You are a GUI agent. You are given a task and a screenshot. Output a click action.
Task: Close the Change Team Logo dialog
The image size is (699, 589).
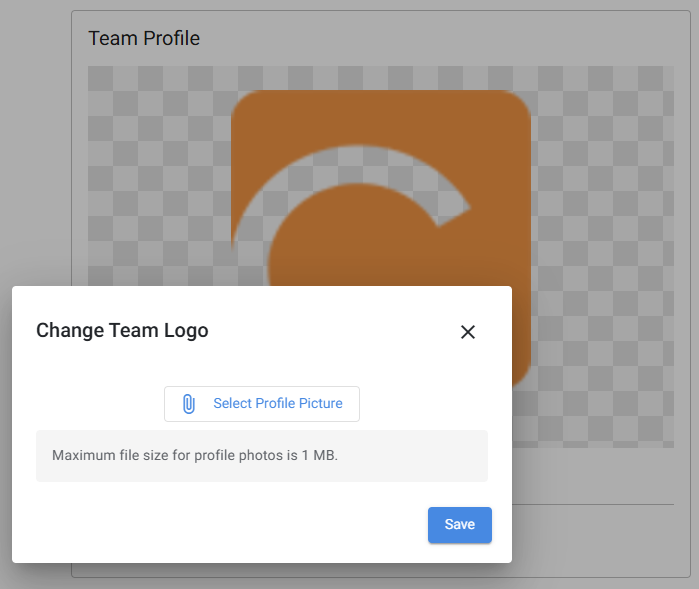[468, 332]
